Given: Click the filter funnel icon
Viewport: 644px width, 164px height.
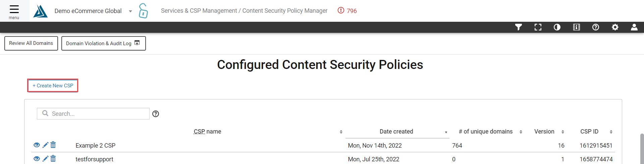Looking at the screenshot, I should tap(519, 27).
